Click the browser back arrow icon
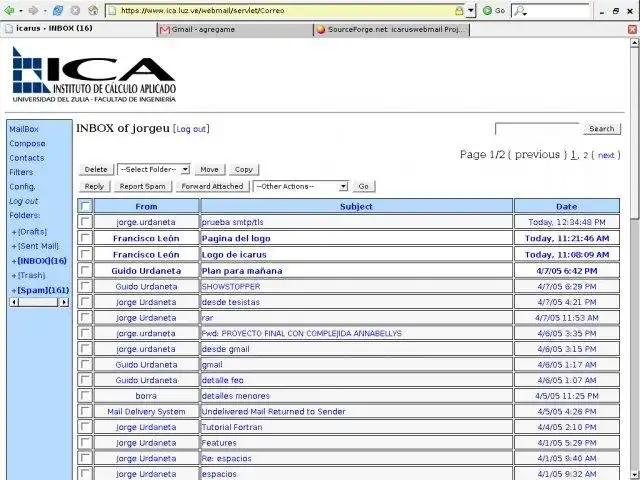640x480 pixels. [9, 11]
